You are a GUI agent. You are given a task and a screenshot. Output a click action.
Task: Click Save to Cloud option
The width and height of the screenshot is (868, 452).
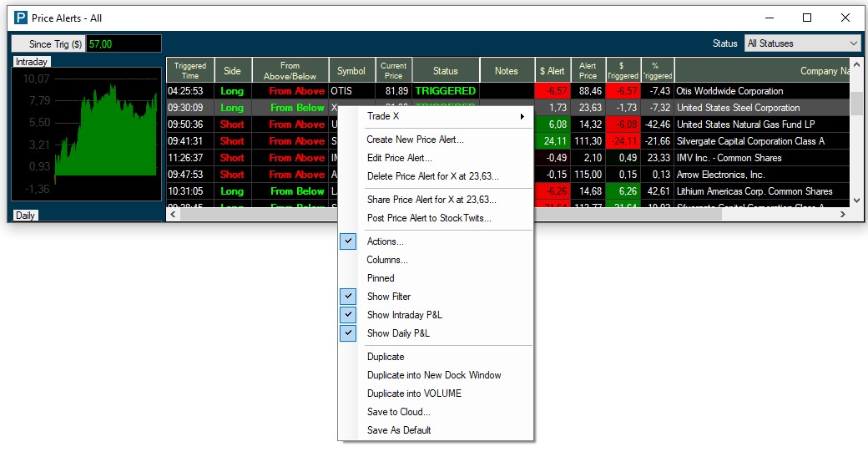click(x=398, y=412)
